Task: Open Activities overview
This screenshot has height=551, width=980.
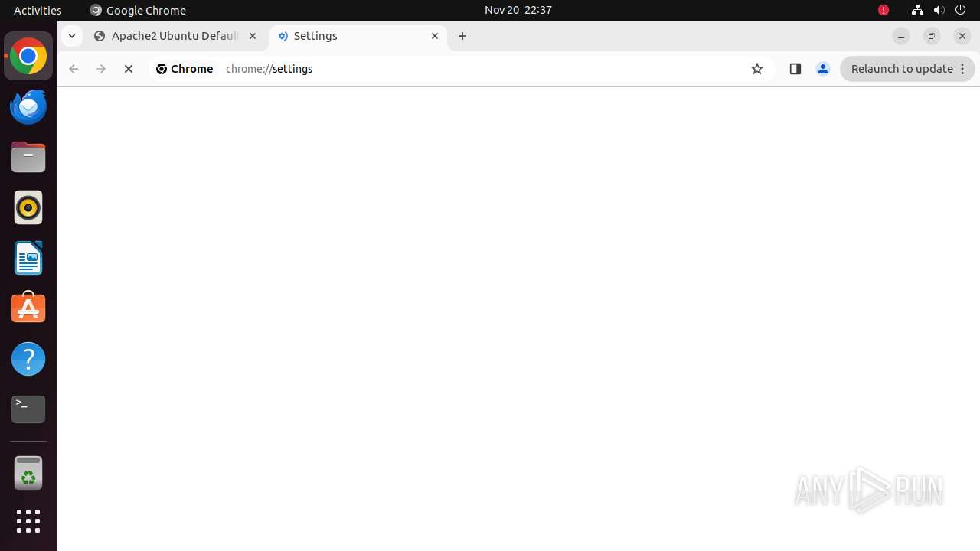Action: pyautogui.click(x=38, y=10)
